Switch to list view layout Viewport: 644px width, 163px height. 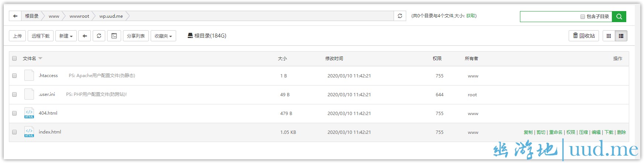(621, 36)
